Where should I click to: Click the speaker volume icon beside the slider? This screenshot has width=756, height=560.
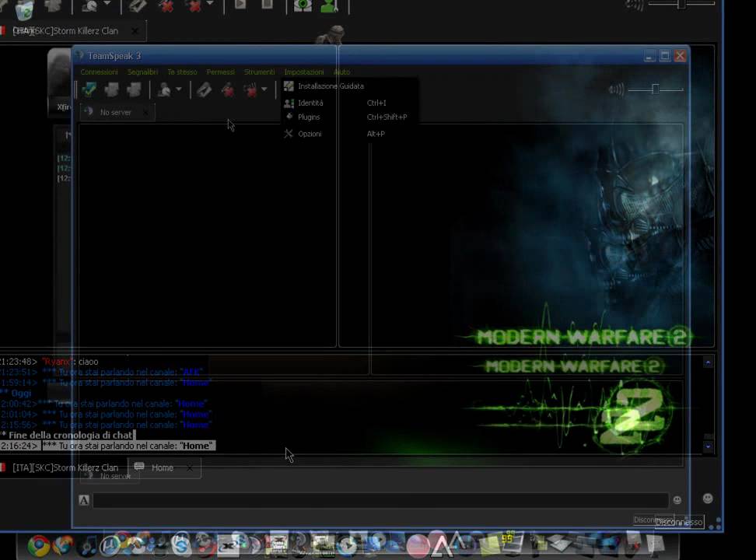616,89
